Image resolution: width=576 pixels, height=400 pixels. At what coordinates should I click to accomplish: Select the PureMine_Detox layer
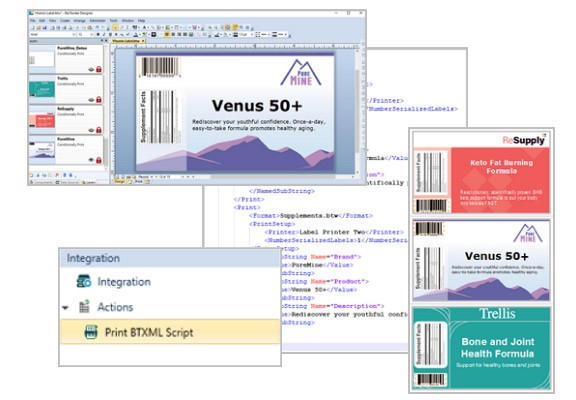66,59
